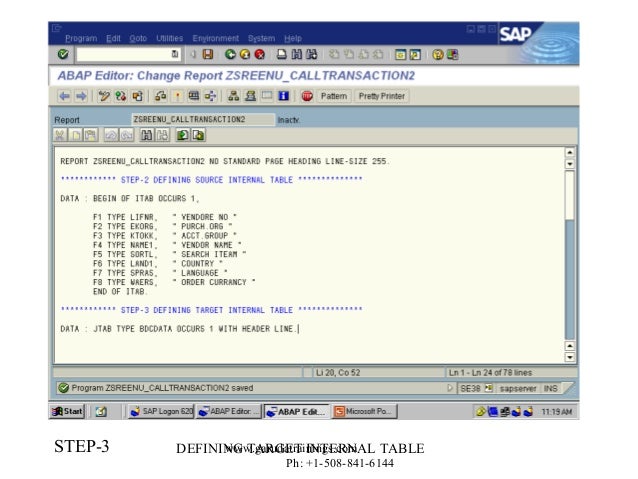Open the Program menu
This screenshot has height=479, width=638.
tap(81, 38)
